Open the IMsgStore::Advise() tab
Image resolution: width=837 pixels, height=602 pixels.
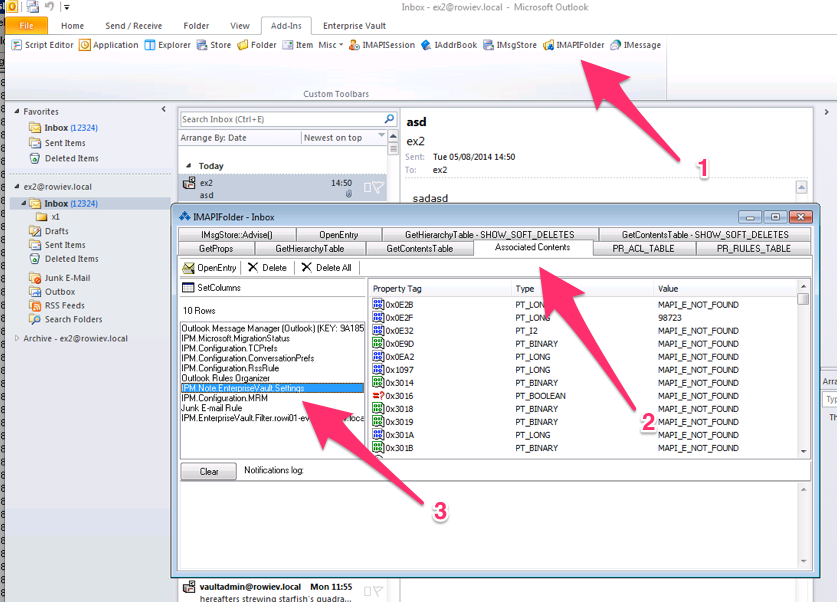pyautogui.click(x=237, y=235)
